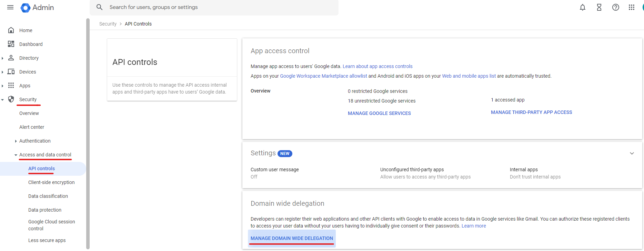Expand the Devices section arrow
Viewport: 644px width, 251px height.
[2, 72]
